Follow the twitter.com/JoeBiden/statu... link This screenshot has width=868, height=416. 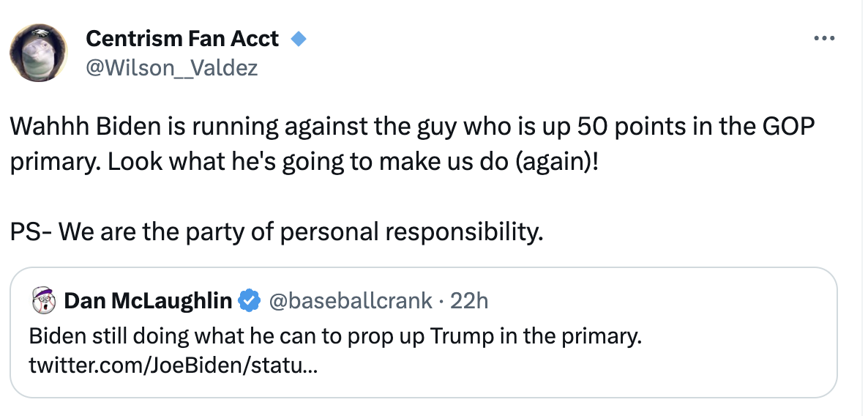click(173, 363)
